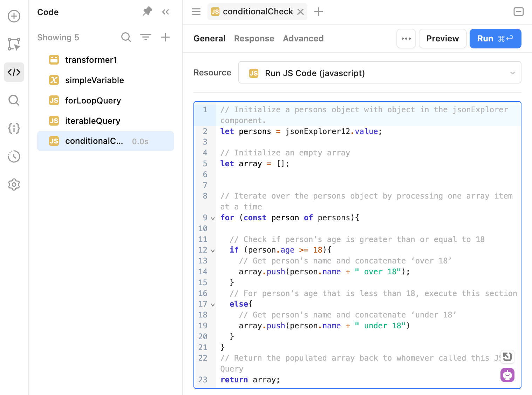The image size is (532, 395).
Task: Collapse the else block fold arrow line 17
Action: (x=213, y=304)
